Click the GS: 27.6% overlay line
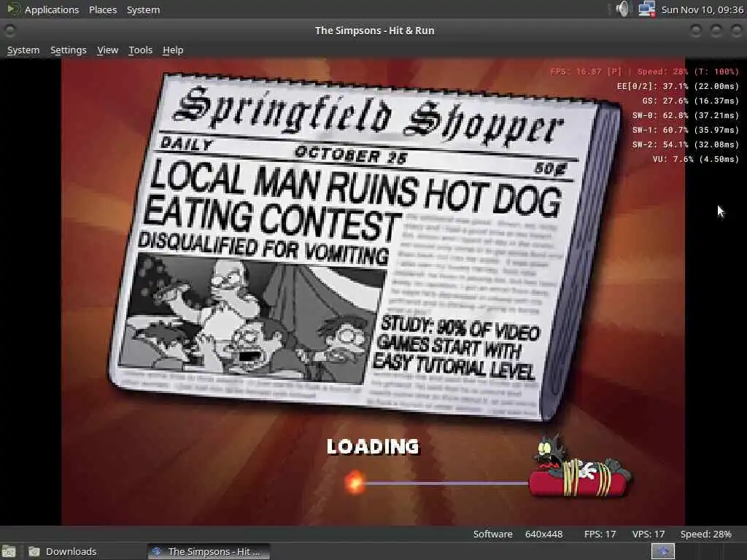The height and width of the screenshot is (560, 747). click(690, 101)
